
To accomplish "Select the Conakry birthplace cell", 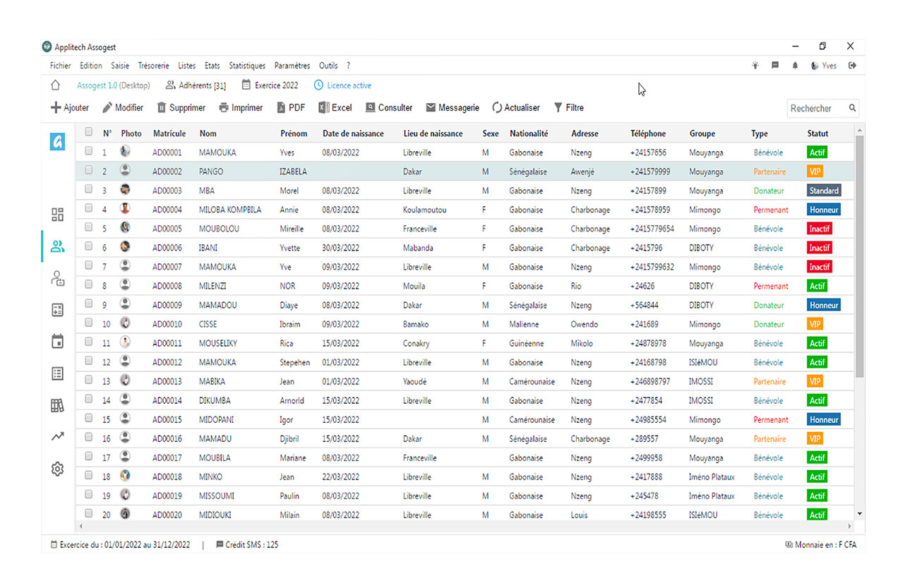I will pos(417,344).
